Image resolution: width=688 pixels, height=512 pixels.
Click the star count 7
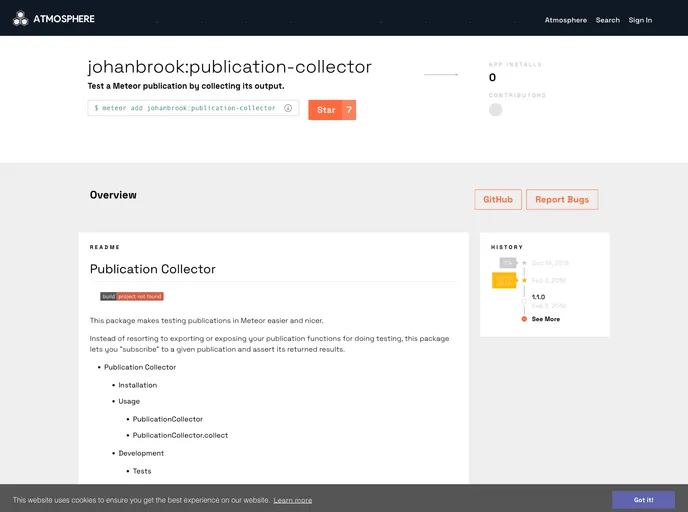tap(349, 110)
